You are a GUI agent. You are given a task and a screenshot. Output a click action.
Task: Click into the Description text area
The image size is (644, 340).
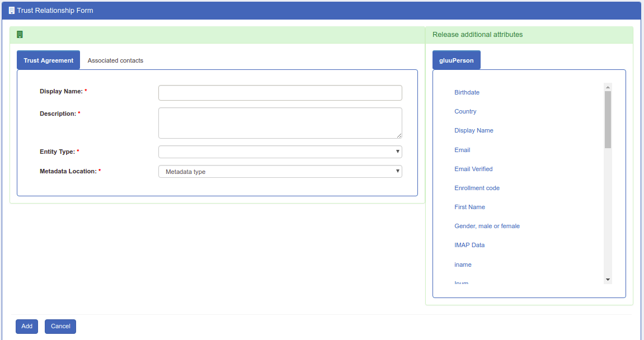click(280, 122)
